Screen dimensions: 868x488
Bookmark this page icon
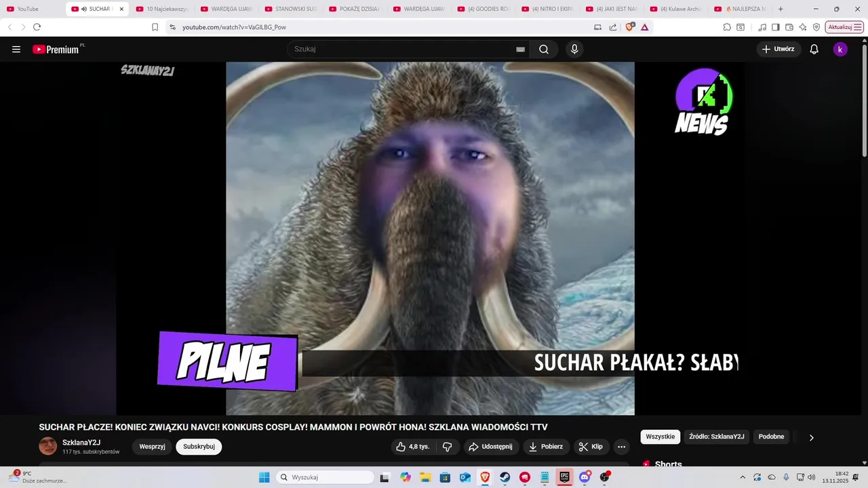(x=155, y=27)
